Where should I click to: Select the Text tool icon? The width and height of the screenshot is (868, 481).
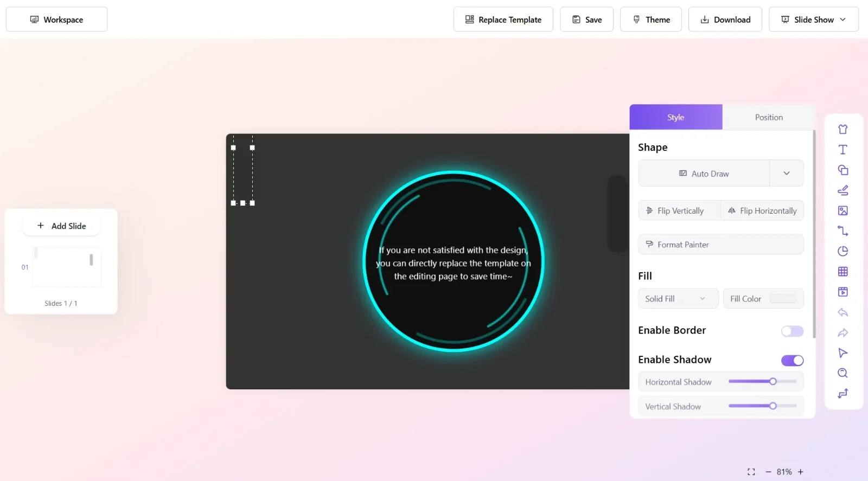point(843,150)
